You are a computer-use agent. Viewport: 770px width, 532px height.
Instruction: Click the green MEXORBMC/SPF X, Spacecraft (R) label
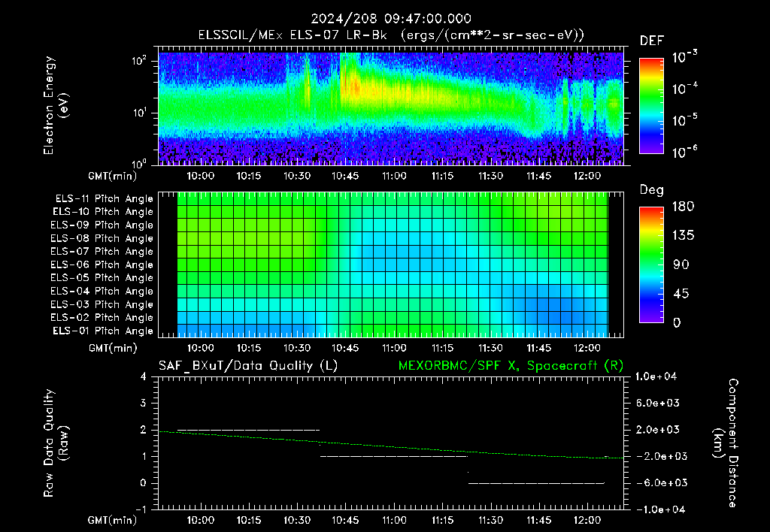(511, 366)
